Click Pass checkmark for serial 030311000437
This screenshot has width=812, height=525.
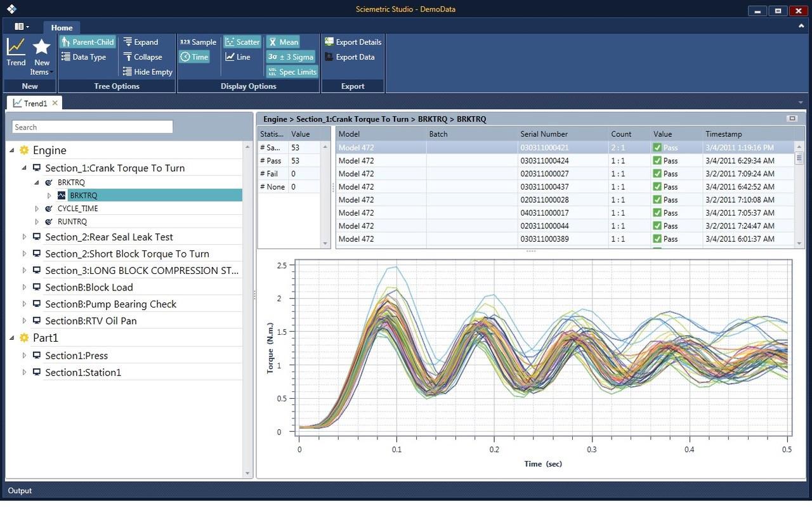point(657,187)
